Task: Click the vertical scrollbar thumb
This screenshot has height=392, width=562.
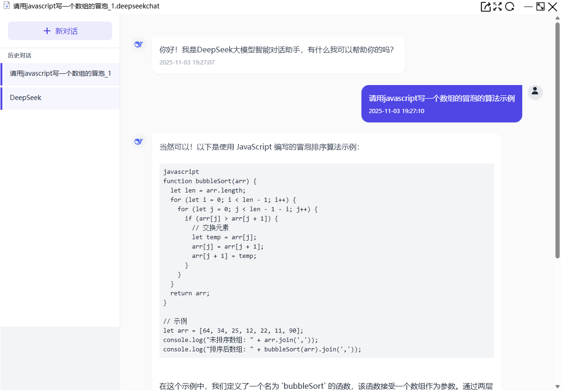Action: (557, 140)
